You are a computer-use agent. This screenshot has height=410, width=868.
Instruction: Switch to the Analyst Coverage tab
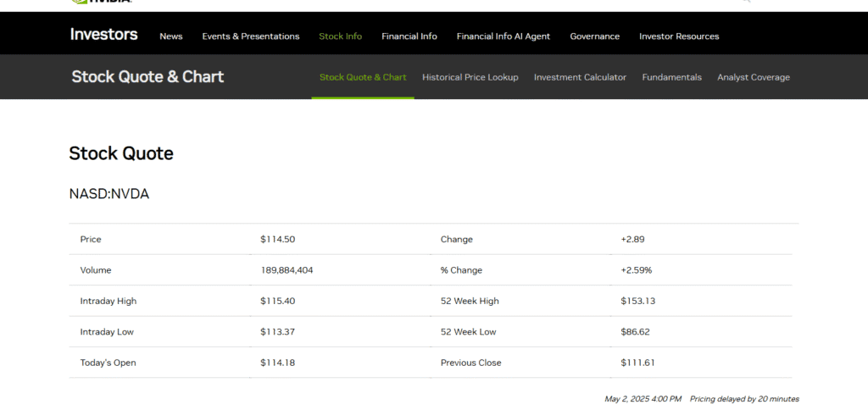(754, 77)
